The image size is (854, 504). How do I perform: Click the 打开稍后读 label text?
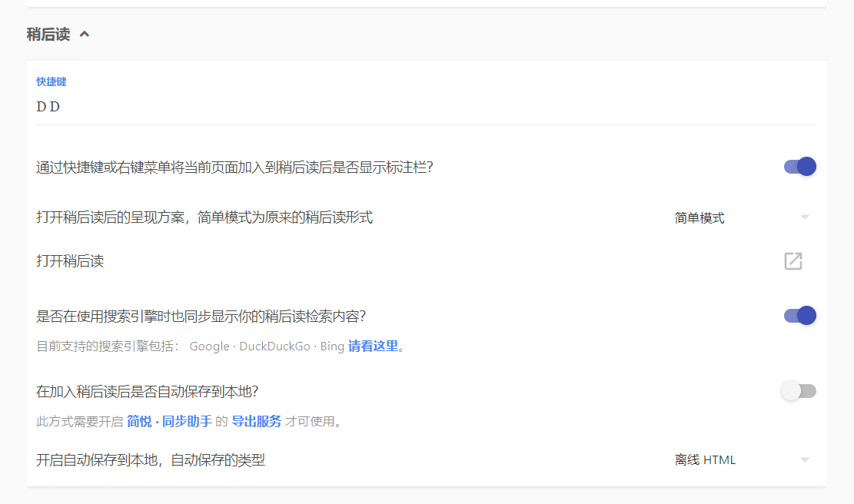tap(70, 261)
